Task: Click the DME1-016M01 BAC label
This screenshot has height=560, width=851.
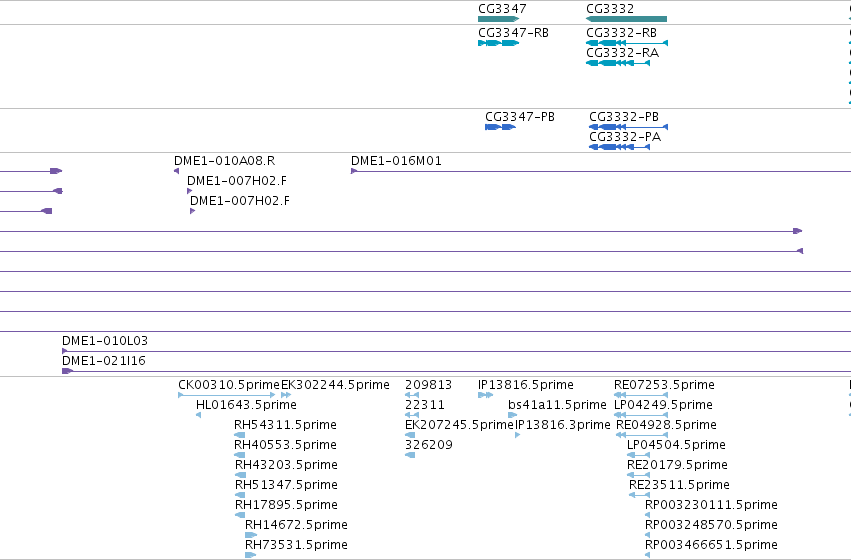Action: click(396, 161)
